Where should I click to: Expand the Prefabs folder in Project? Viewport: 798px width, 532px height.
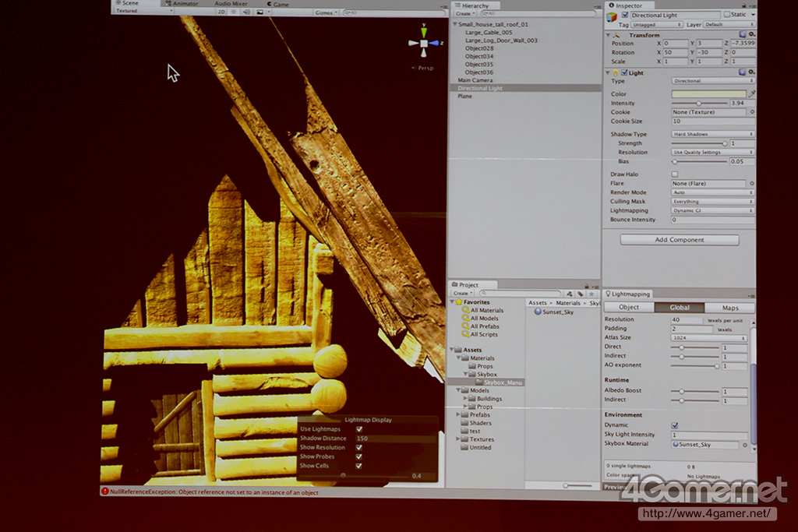(x=459, y=414)
